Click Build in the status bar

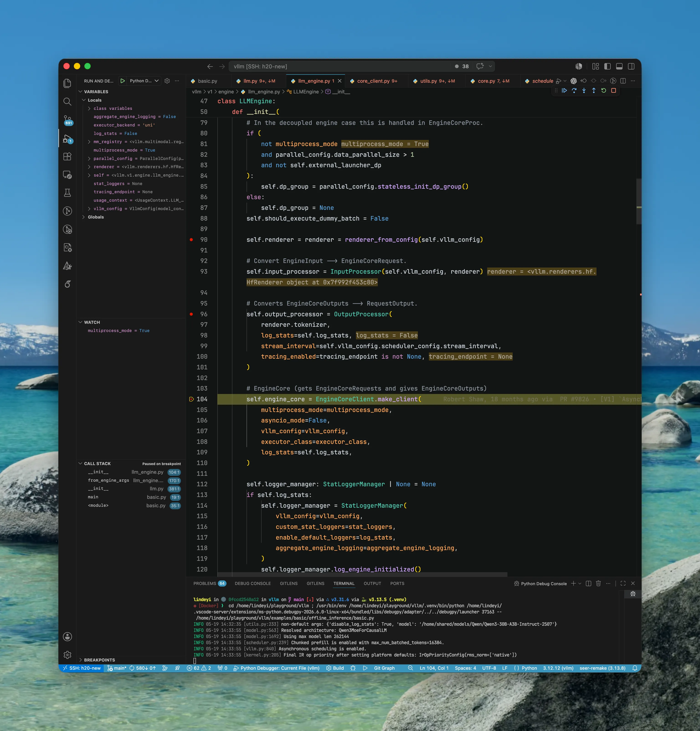point(335,668)
